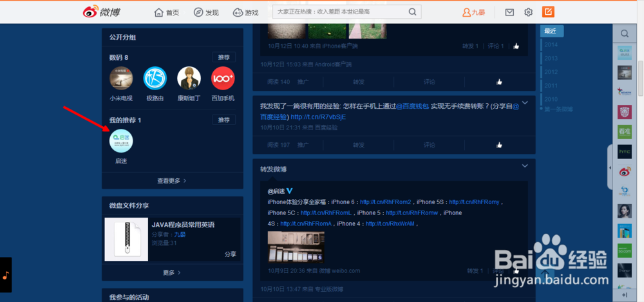Open HTC contact in right sidebar

(x=624, y=152)
